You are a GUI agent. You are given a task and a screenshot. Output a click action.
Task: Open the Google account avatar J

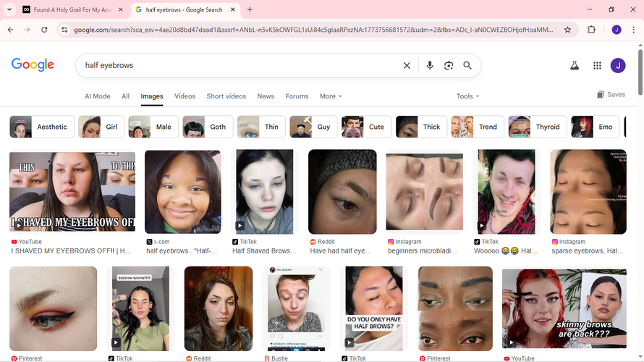point(618,65)
